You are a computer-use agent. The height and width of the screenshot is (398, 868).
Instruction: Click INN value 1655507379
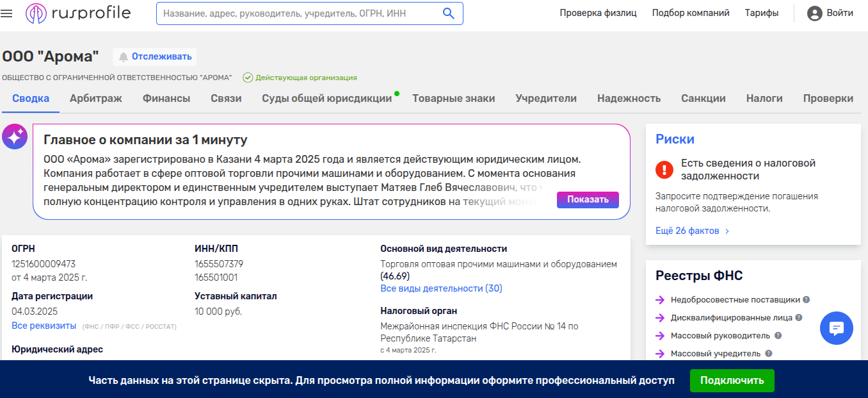pos(219,264)
